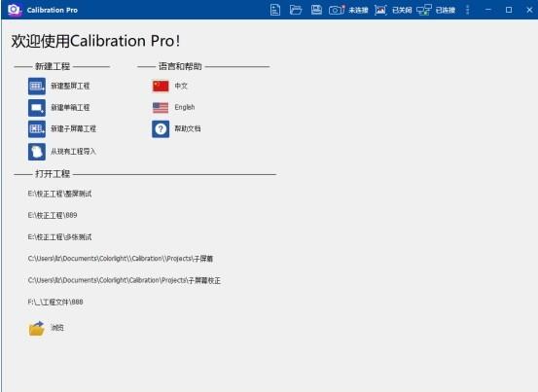Open a project with the folder toolbar icon
The width and height of the screenshot is (538, 392).
[296, 10]
